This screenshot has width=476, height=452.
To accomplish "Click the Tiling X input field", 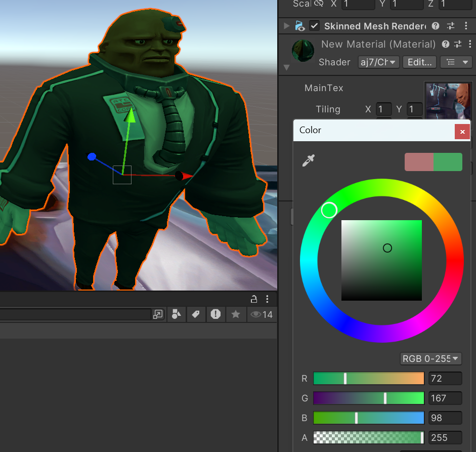I will pyautogui.click(x=384, y=109).
